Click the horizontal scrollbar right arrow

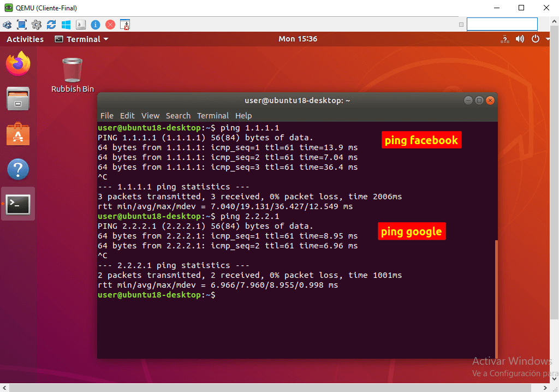545,388
